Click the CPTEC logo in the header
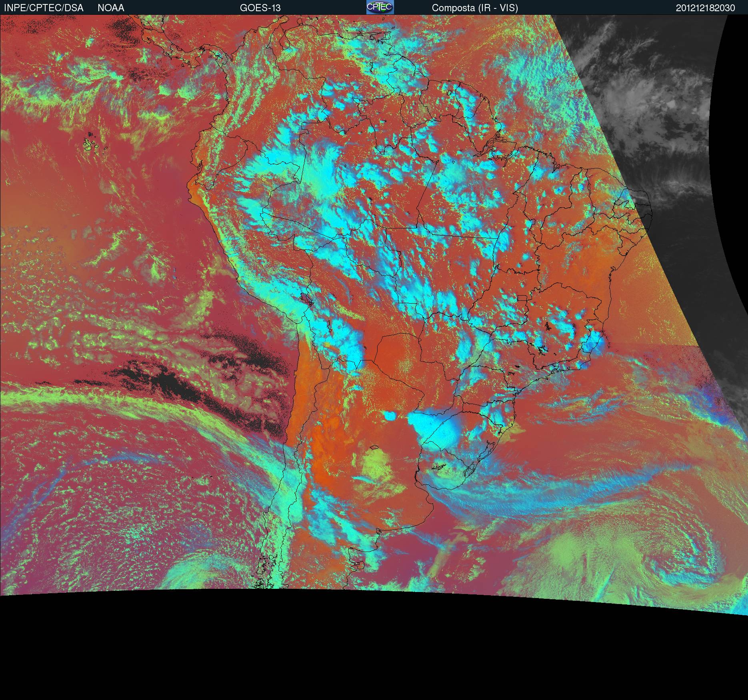The height and width of the screenshot is (700, 748). 380,7
